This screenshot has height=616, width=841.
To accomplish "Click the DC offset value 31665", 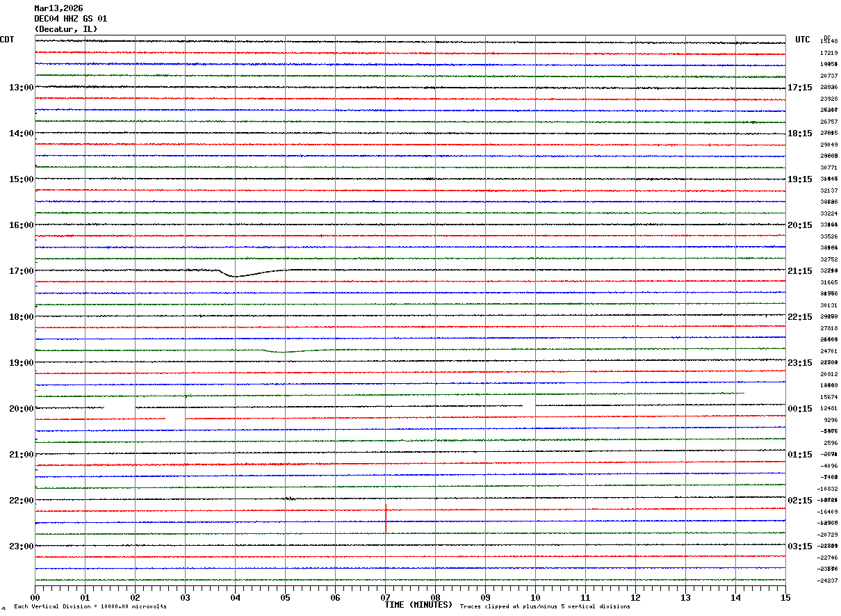I will click(828, 282).
